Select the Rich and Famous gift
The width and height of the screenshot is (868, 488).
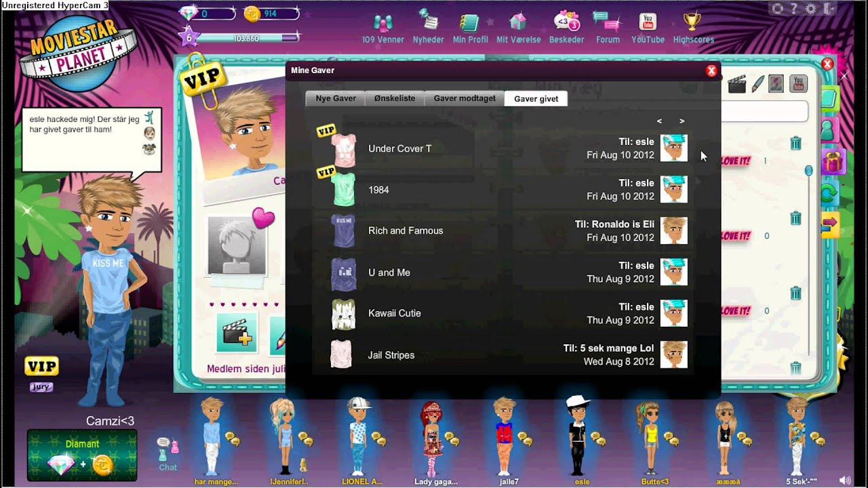tap(503, 231)
